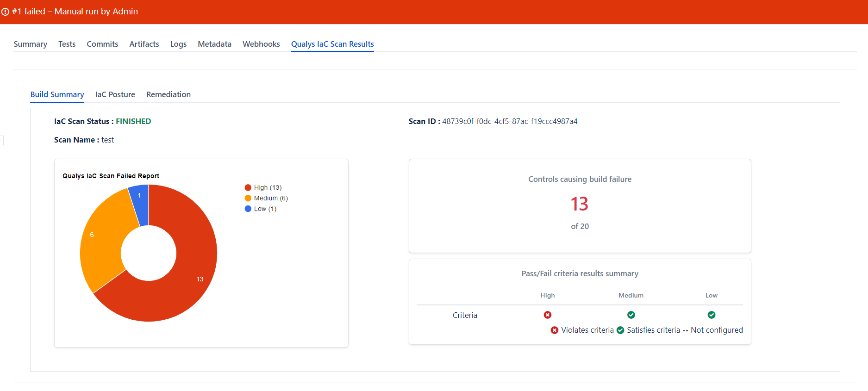
Task: Open the Admin user link
Action: 125,11
